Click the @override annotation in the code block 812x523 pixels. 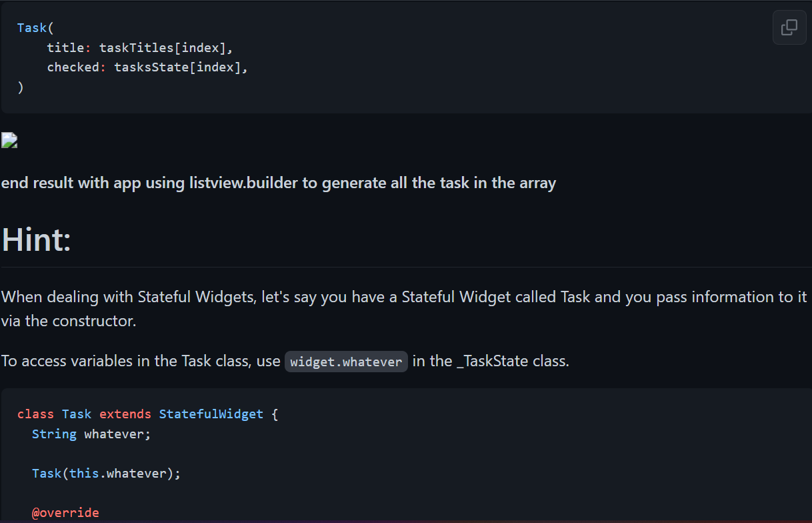65,512
